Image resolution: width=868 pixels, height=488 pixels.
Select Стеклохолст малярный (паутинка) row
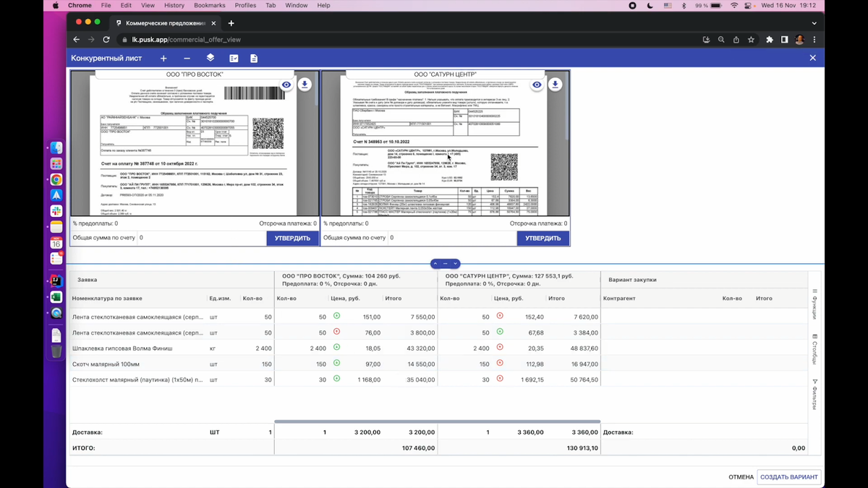438,380
